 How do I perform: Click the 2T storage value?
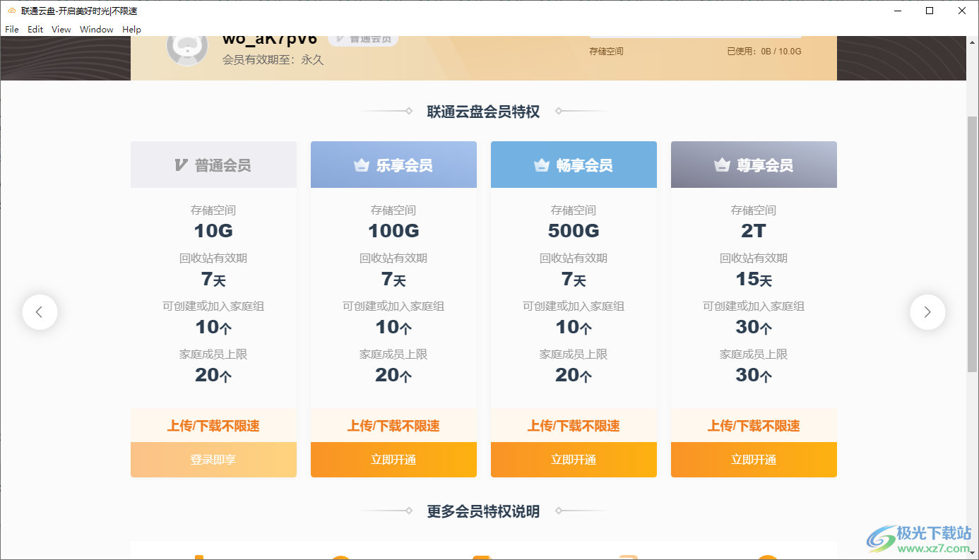coord(754,231)
